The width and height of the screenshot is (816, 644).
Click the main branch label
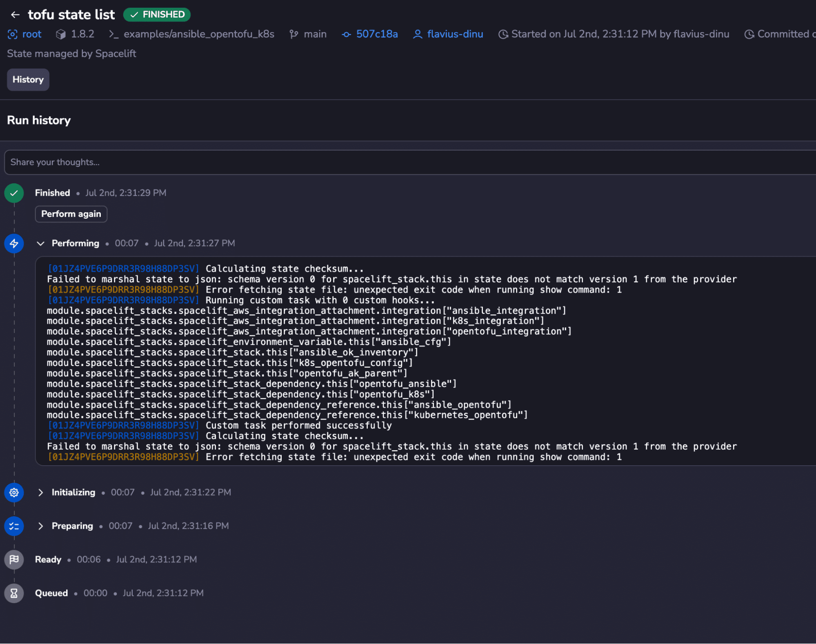[x=315, y=34]
